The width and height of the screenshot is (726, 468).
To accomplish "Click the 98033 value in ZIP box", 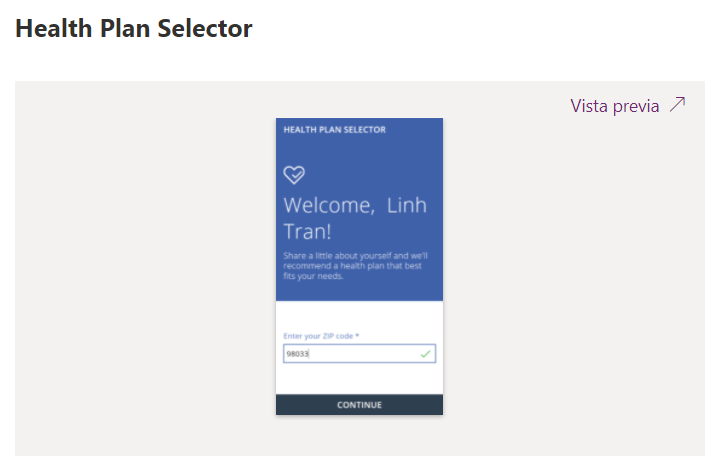I will 298,354.
